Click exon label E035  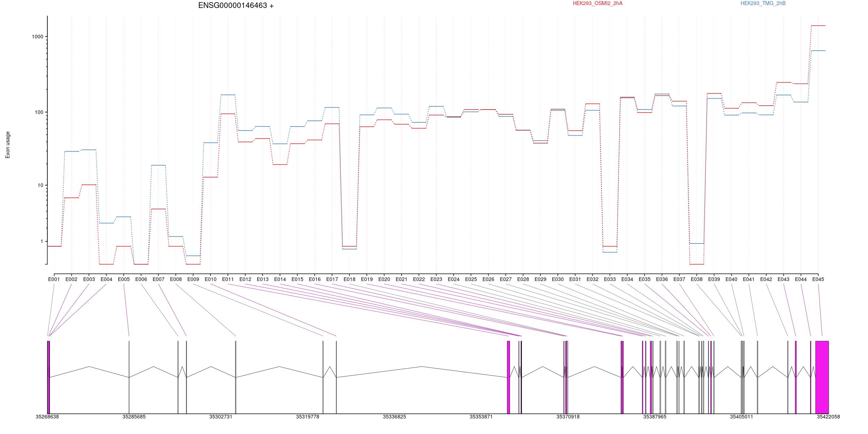pos(644,279)
